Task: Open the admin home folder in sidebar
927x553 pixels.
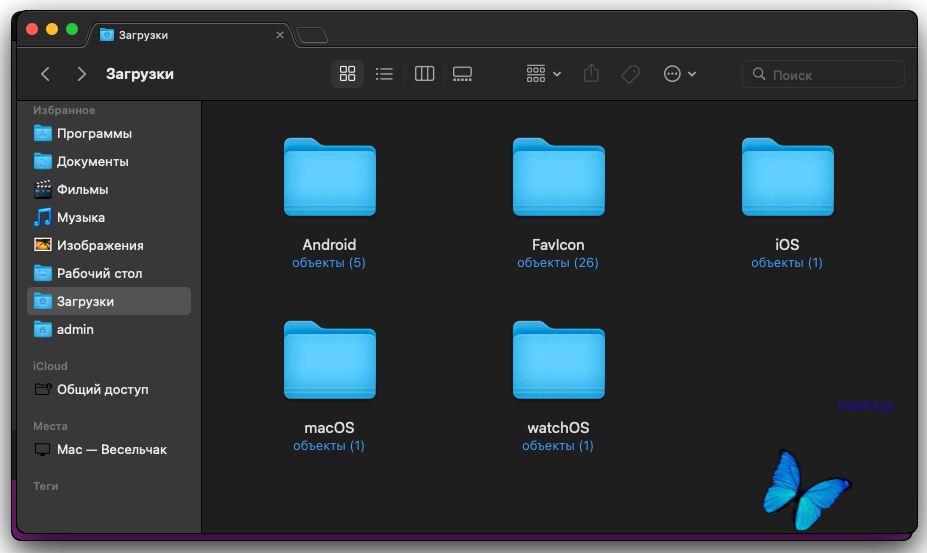Action: tap(109, 329)
